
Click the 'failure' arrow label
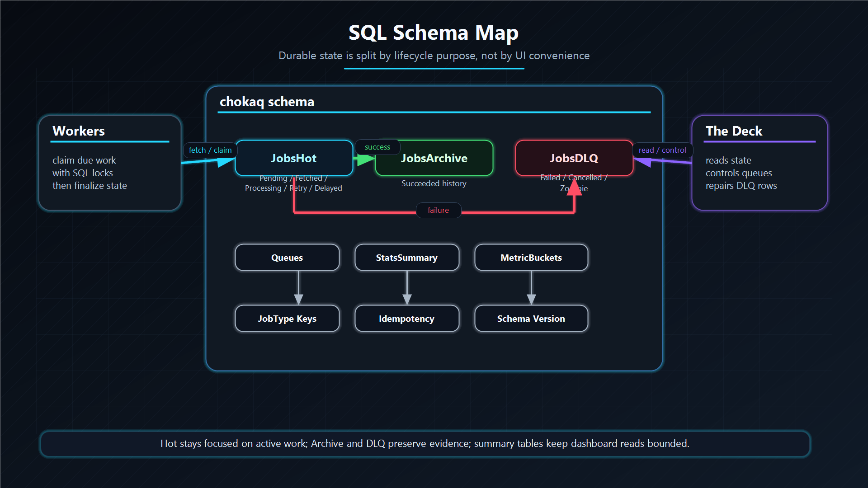tap(439, 210)
